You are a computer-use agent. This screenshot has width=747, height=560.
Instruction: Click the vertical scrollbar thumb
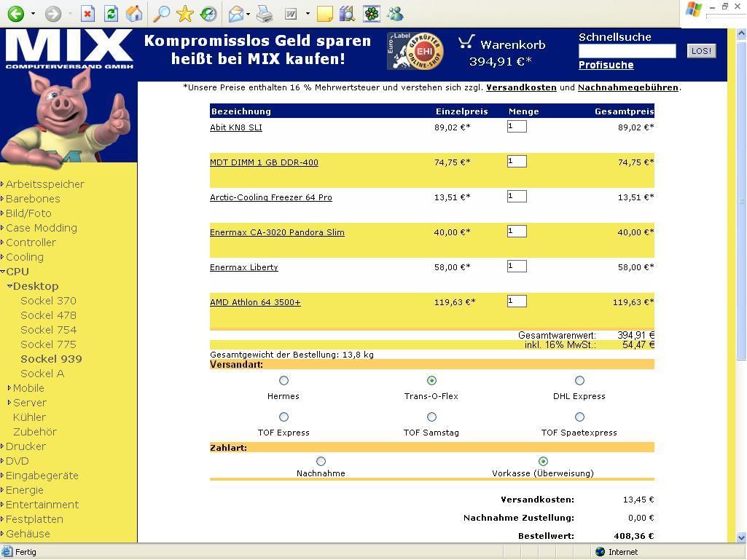(741, 201)
